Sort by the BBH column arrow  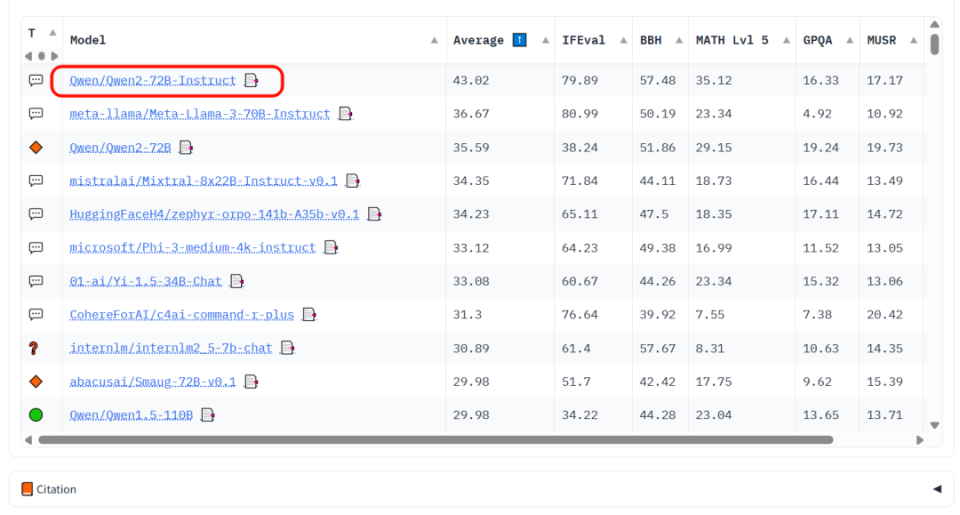(x=679, y=40)
